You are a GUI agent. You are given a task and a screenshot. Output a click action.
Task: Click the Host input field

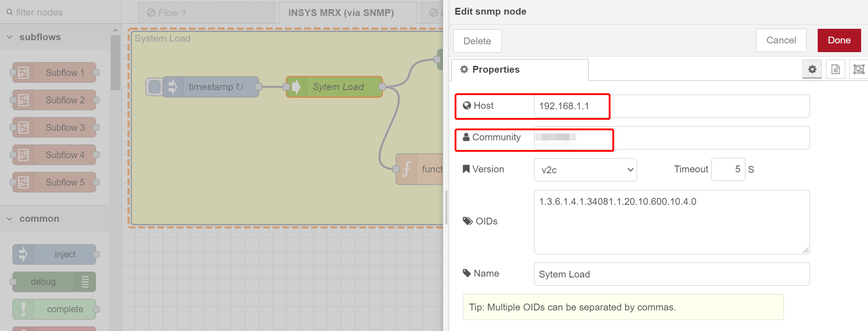(x=671, y=106)
